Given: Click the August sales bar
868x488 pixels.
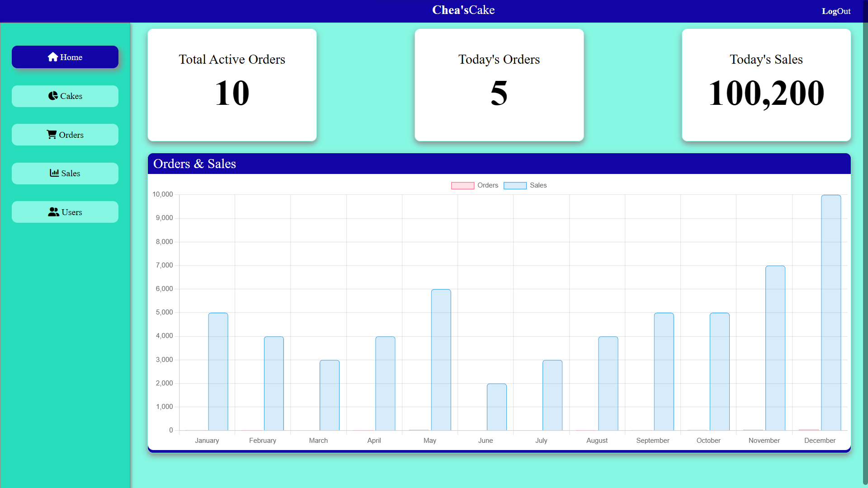Looking at the screenshot, I should pos(608,383).
